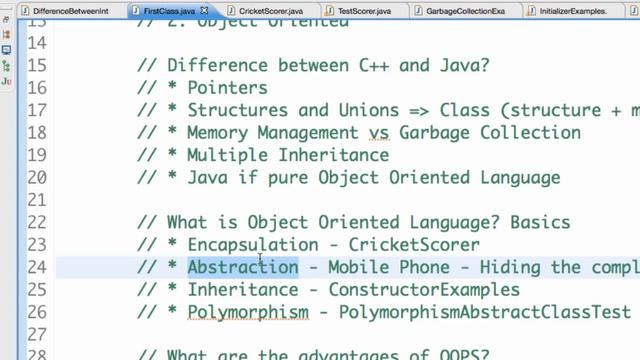The width and height of the screenshot is (640, 360).
Task: Click 'Java if pure Object Oriented Language' line
Action: 349,178
